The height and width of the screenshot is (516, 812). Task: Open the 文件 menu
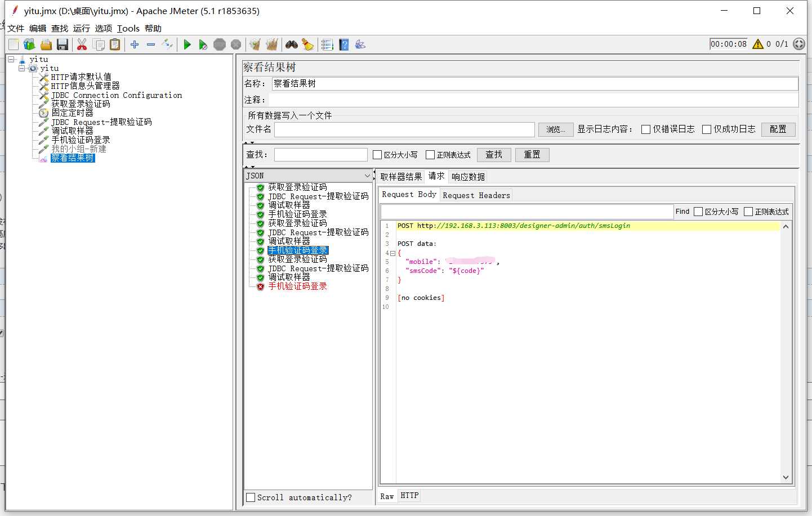point(16,28)
